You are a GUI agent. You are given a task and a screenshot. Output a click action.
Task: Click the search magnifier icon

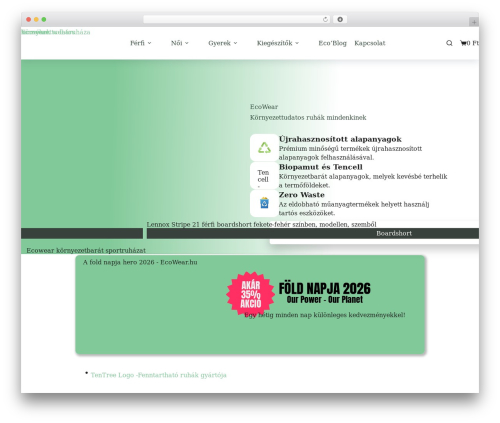(449, 43)
